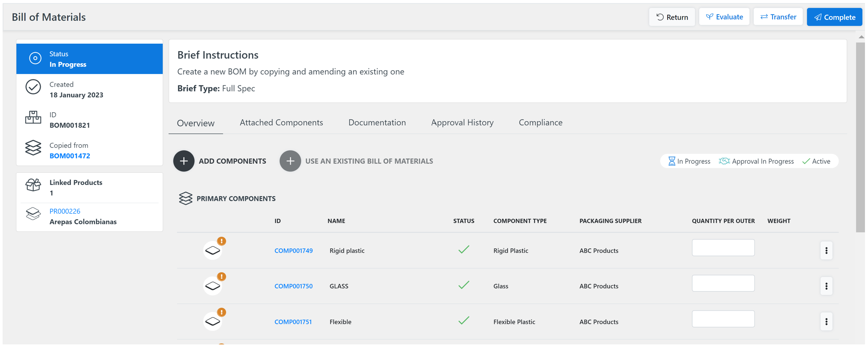The image size is (868, 347).
Task: Open the Overview tab
Action: tap(196, 123)
